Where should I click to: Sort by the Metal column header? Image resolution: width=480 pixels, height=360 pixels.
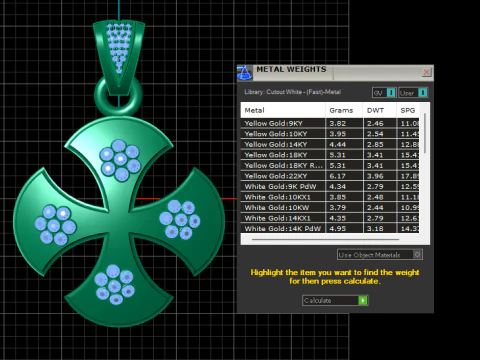283,110
